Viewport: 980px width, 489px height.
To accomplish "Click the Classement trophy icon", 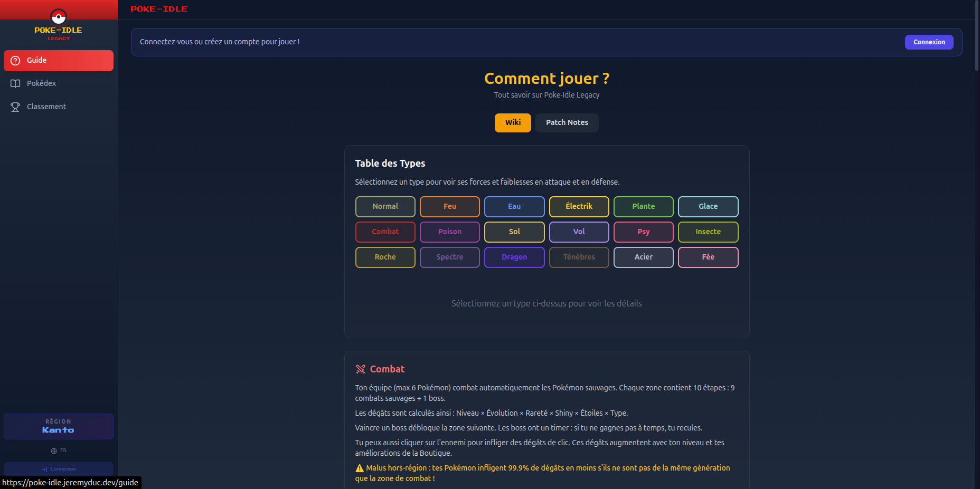I will click(15, 107).
